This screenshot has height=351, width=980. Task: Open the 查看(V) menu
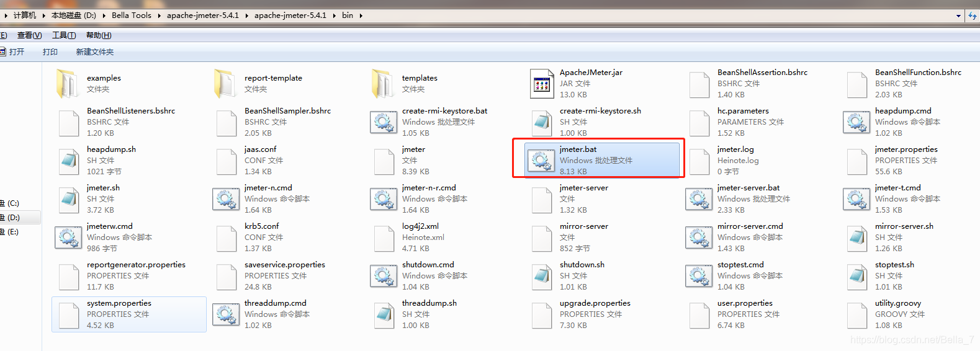click(29, 35)
